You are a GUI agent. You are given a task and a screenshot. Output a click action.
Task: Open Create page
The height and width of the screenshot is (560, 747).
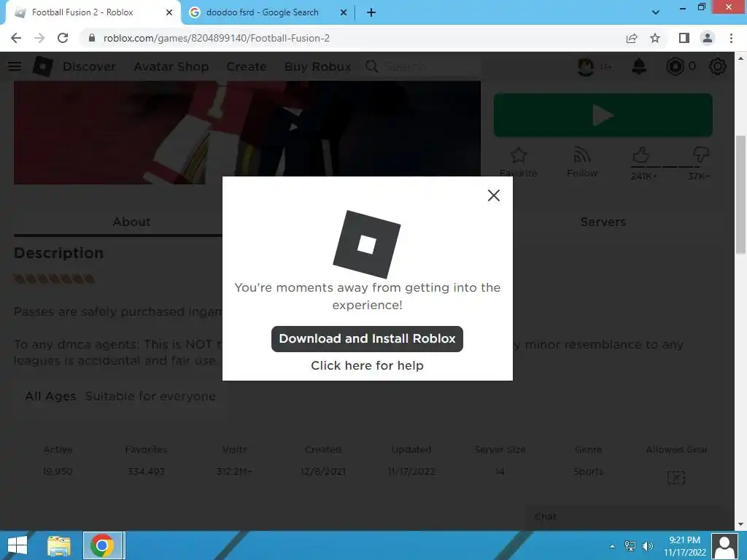[x=247, y=66]
